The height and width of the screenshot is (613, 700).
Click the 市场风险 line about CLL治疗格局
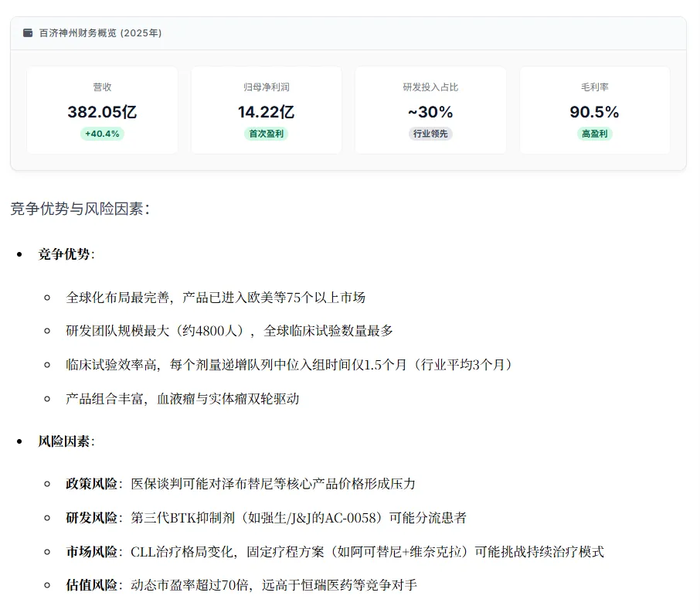click(x=335, y=552)
